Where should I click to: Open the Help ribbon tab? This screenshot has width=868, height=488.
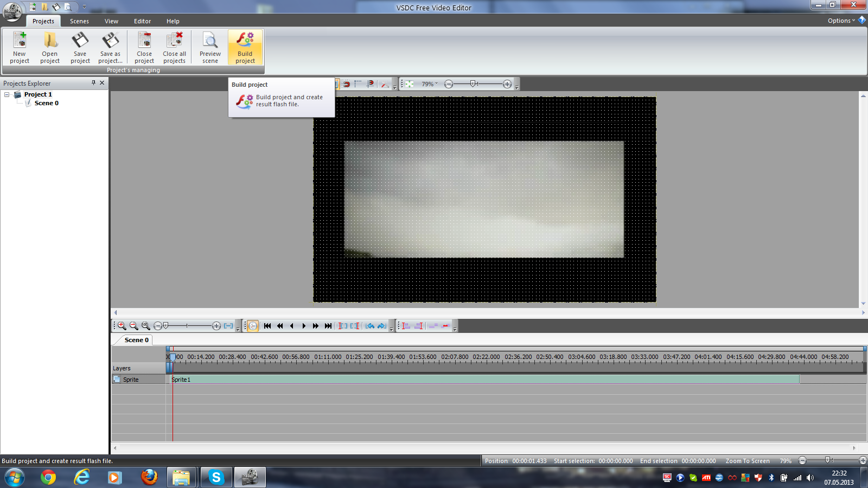tap(173, 21)
